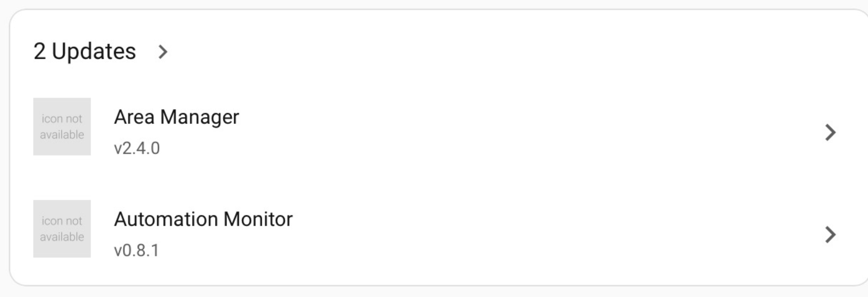868x297 pixels.
Task: View all updates from the header chevron
Action: pyautogui.click(x=163, y=52)
